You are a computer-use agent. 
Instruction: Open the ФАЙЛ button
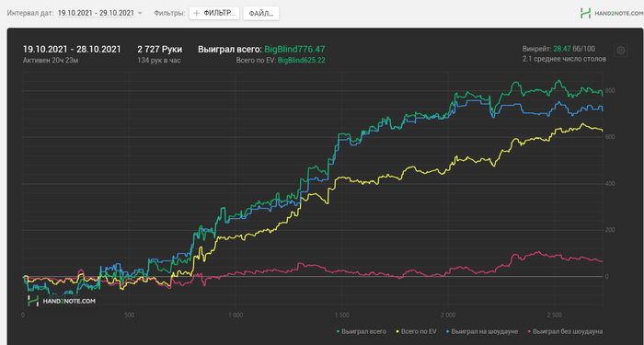[x=260, y=13]
